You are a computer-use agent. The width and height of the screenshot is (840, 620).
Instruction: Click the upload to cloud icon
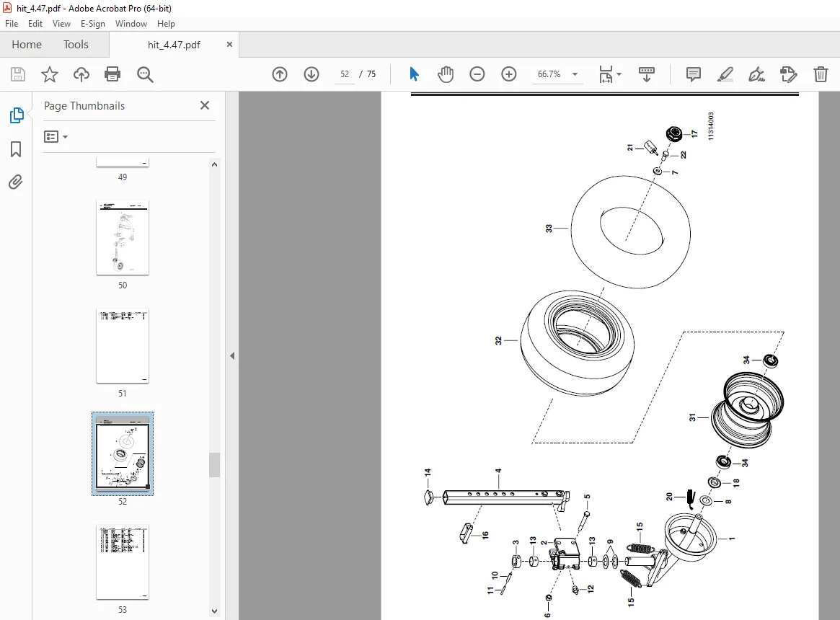click(x=81, y=74)
